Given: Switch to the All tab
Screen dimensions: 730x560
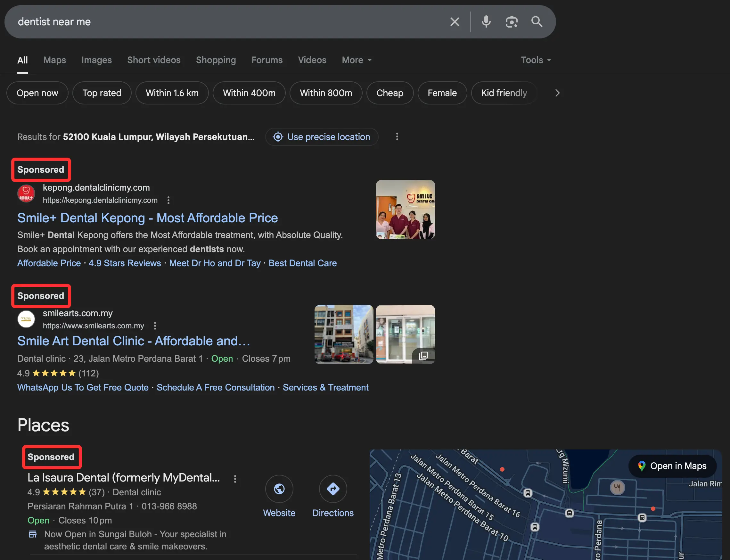Looking at the screenshot, I should pos(22,60).
